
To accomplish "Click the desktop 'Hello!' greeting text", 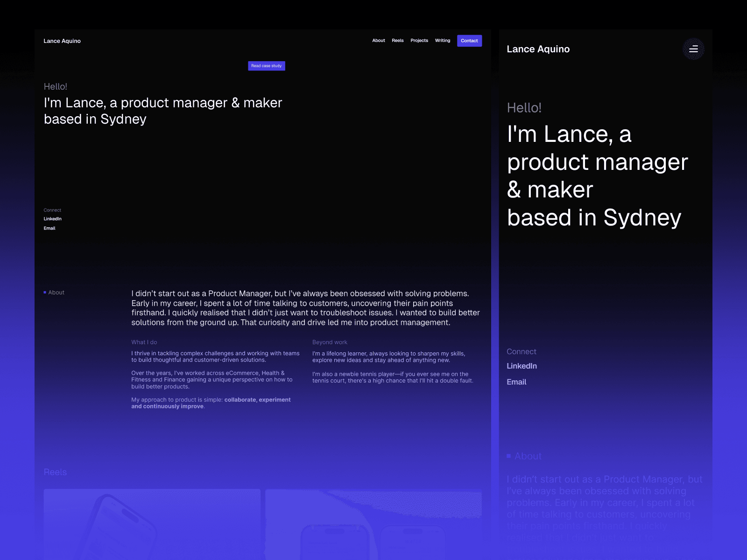I will (x=56, y=86).
